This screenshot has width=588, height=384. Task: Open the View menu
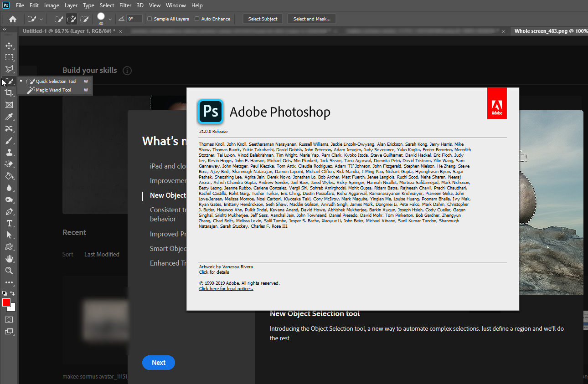155,5
